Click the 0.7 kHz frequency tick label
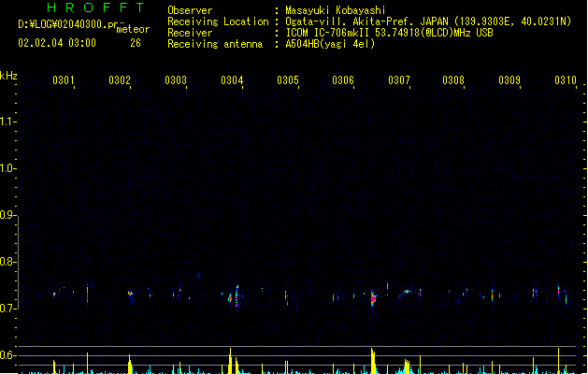Viewport: 588px width, 374px height. pos(7,309)
